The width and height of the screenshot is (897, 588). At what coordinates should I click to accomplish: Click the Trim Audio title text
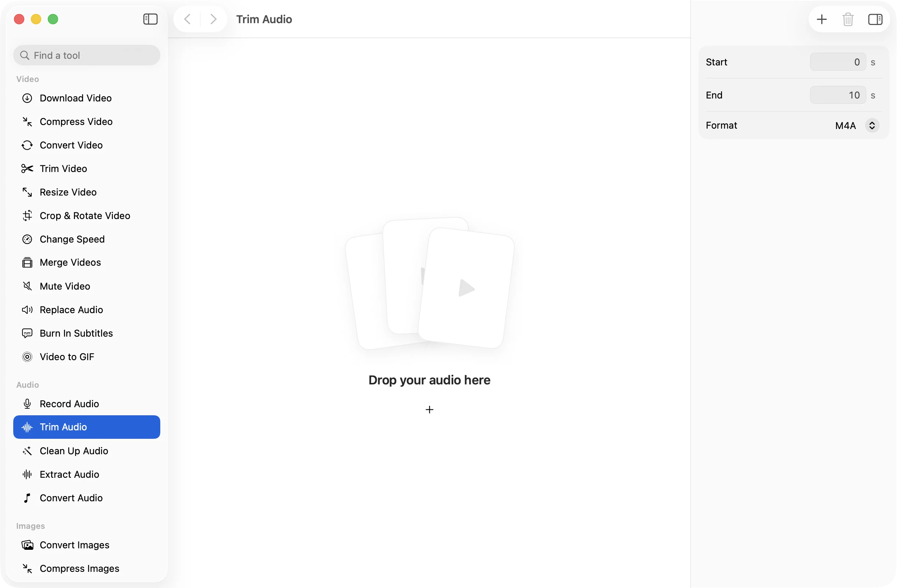click(x=264, y=19)
